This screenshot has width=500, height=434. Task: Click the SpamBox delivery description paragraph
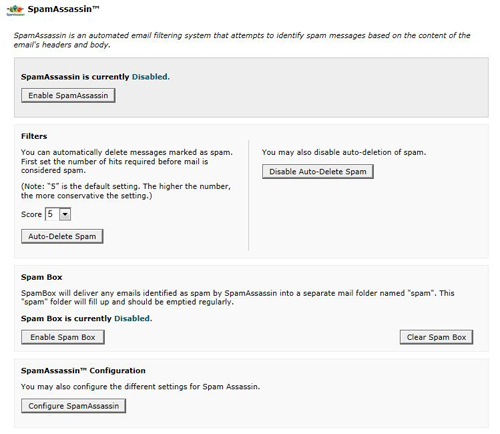(x=238, y=297)
